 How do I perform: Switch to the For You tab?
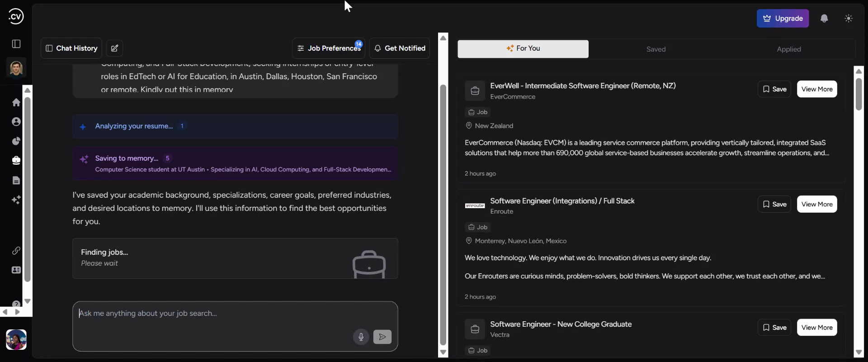(x=523, y=49)
